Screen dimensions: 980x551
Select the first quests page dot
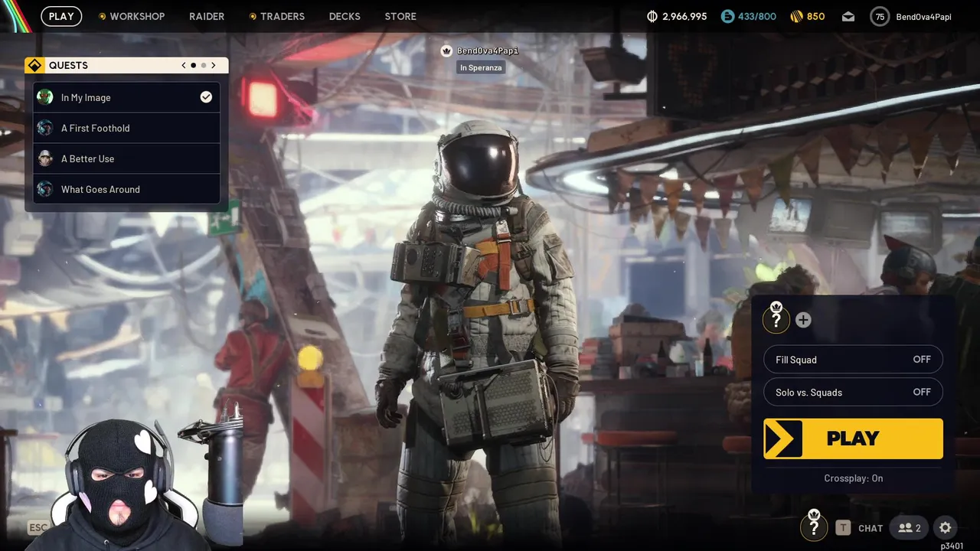193,65
